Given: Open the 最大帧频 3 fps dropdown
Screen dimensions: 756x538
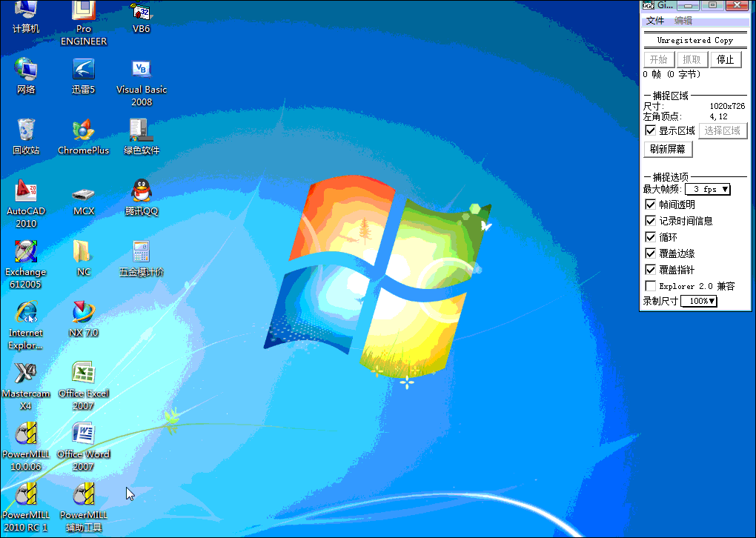Looking at the screenshot, I should tap(708, 190).
